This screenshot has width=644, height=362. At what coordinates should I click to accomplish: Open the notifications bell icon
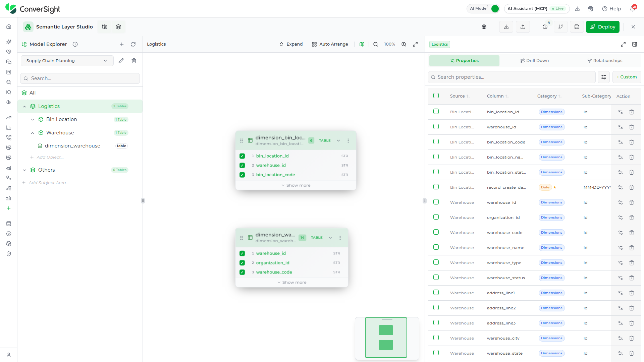coord(633,9)
